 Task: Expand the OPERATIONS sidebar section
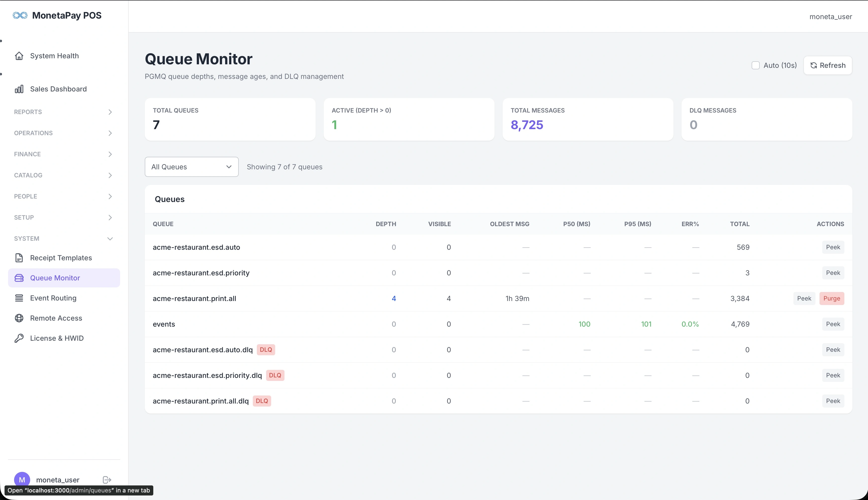coord(64,133)
